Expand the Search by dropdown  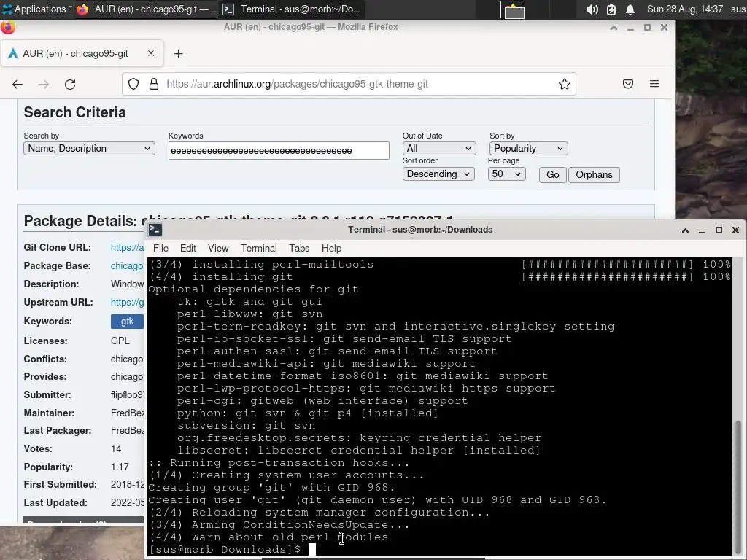(x=89, y=149)
